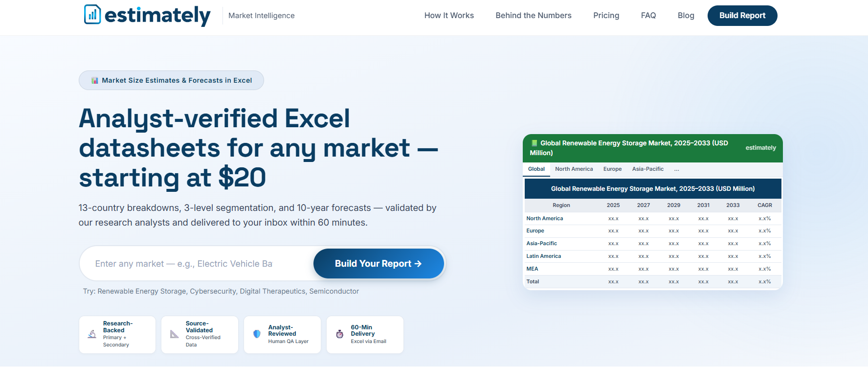Switch to the Asia-Pacific tab
This screenshot has height=368, width=868.
(x=648, y=169)
